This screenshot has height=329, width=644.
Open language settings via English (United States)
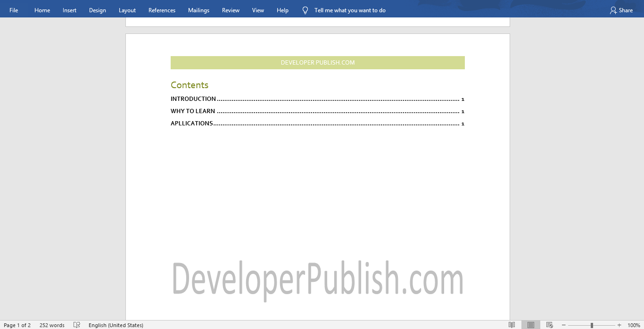(x=116, y=325)
